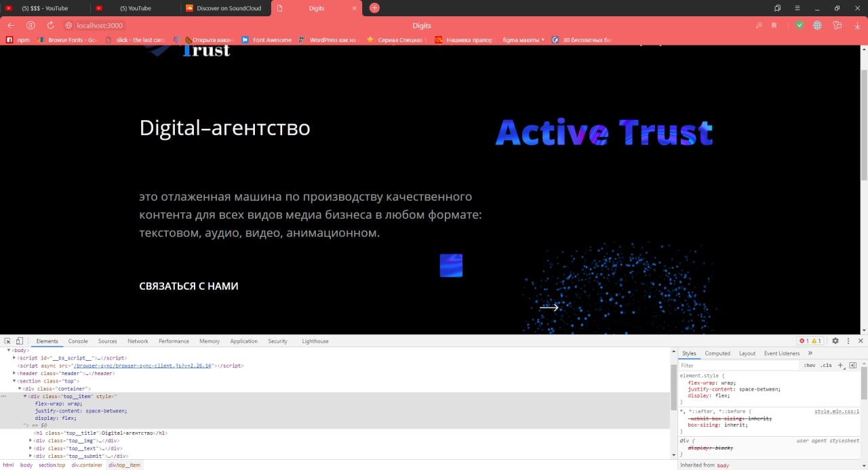Switch to the Layout tab
The height and width of the screenshot is (470, 868).
point(747,353)
